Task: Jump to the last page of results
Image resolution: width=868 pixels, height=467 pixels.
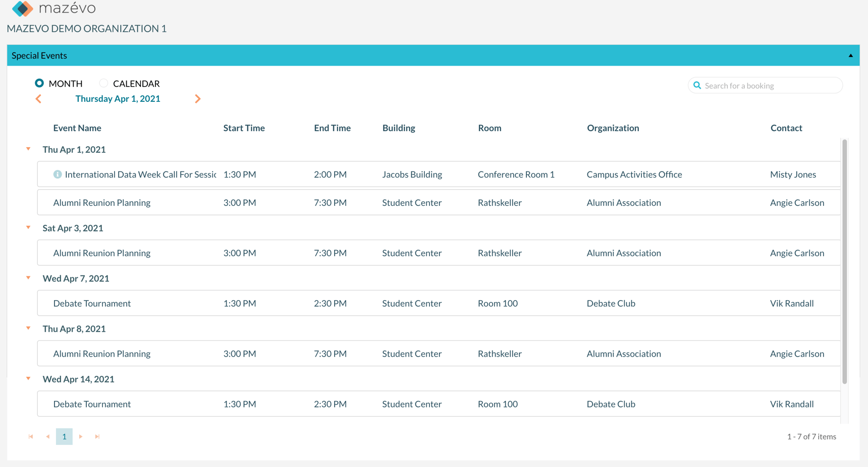Action: 97,436
